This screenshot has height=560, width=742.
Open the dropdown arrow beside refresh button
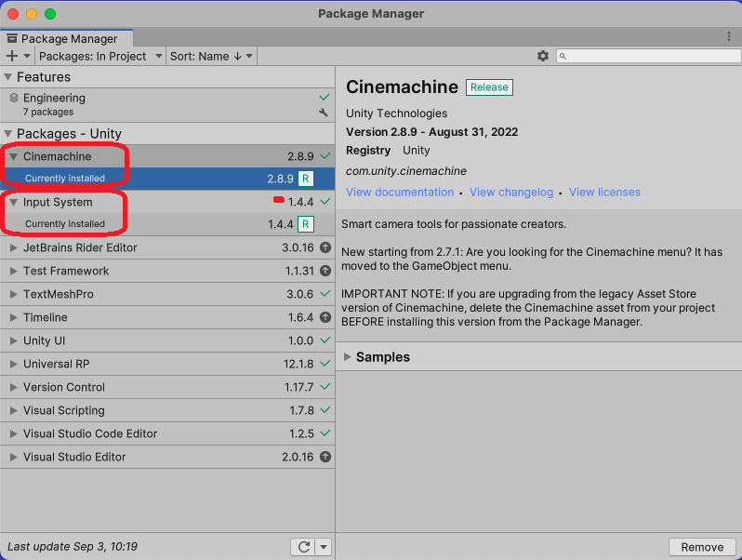(x=324, y=547)
